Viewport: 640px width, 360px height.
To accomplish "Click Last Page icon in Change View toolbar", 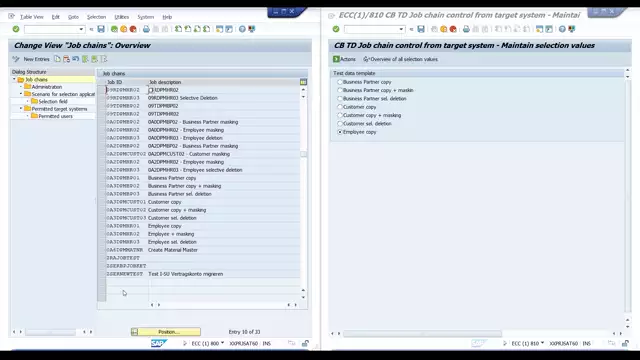I will coord(207,29).
